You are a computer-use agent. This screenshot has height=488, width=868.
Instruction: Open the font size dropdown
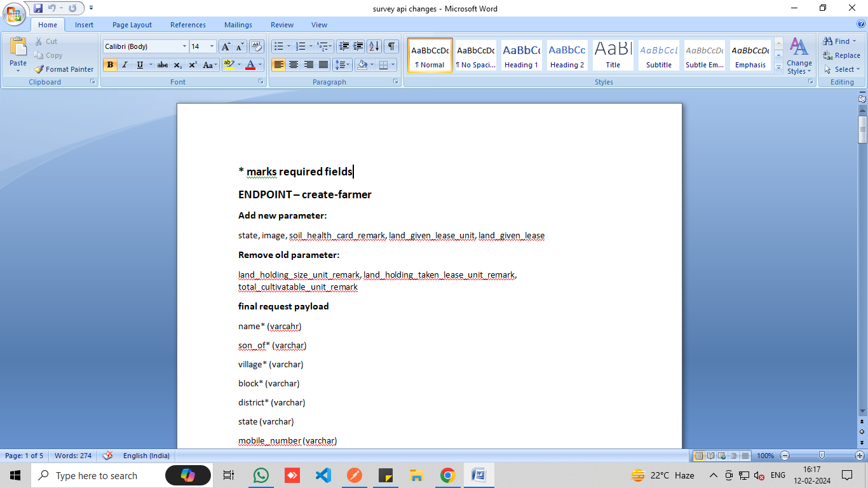[x=212, y=46]
